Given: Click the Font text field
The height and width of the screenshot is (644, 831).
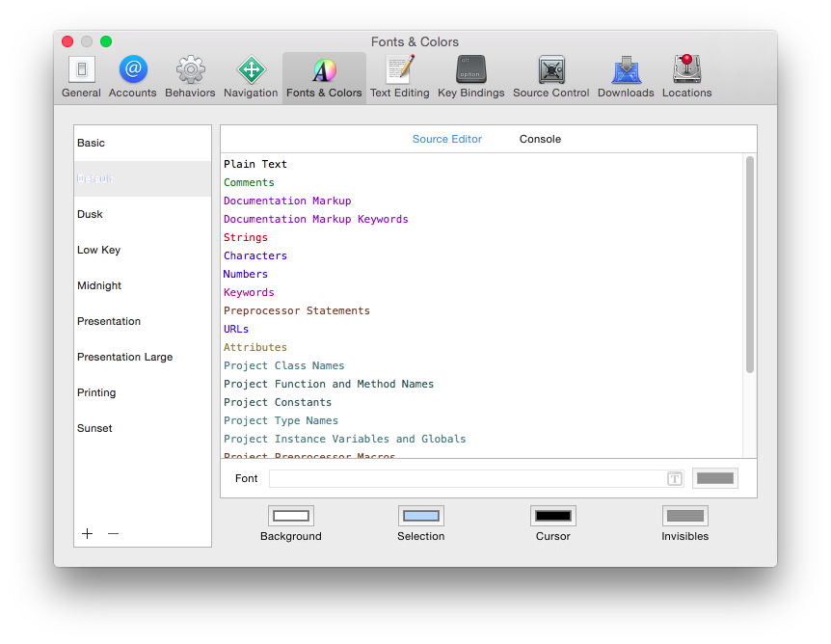Looking at the screenshot, I should 477,478.
